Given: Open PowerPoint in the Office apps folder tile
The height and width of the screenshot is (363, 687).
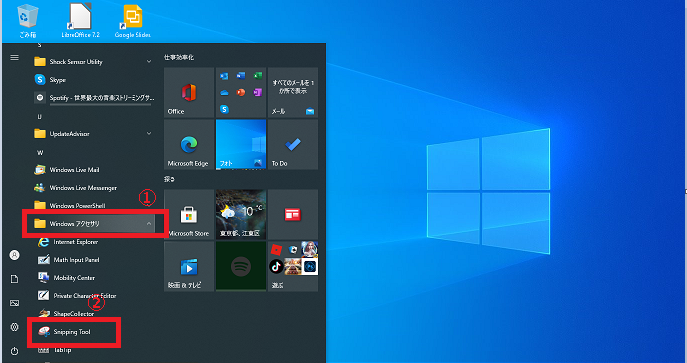Looking at the screenshot, I should coord(241,92).
